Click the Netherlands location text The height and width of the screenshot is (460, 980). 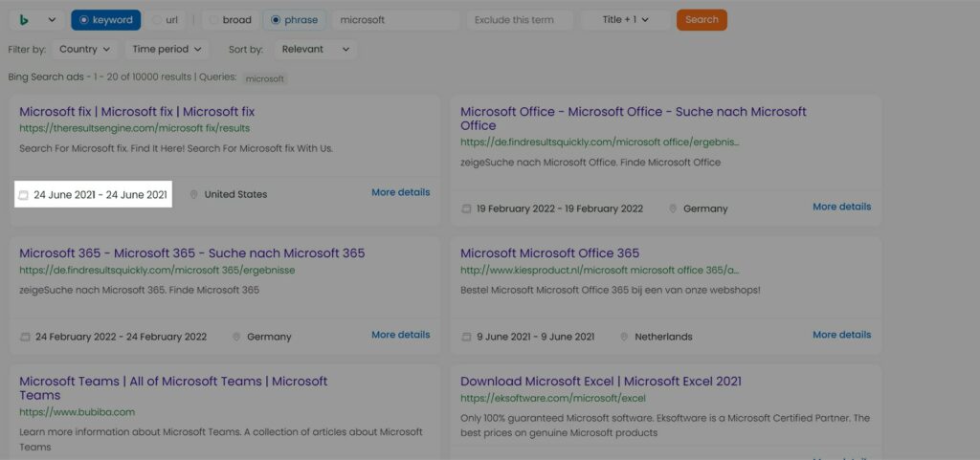[664, 337]
